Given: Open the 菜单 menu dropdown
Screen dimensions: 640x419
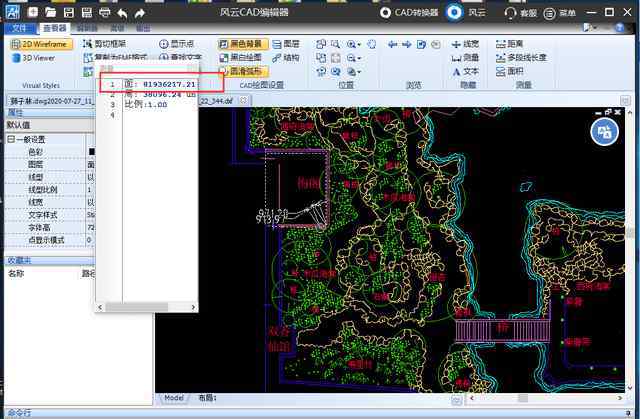Looking at the screenshot, I should pyautogui.click(x=567, y=13).
